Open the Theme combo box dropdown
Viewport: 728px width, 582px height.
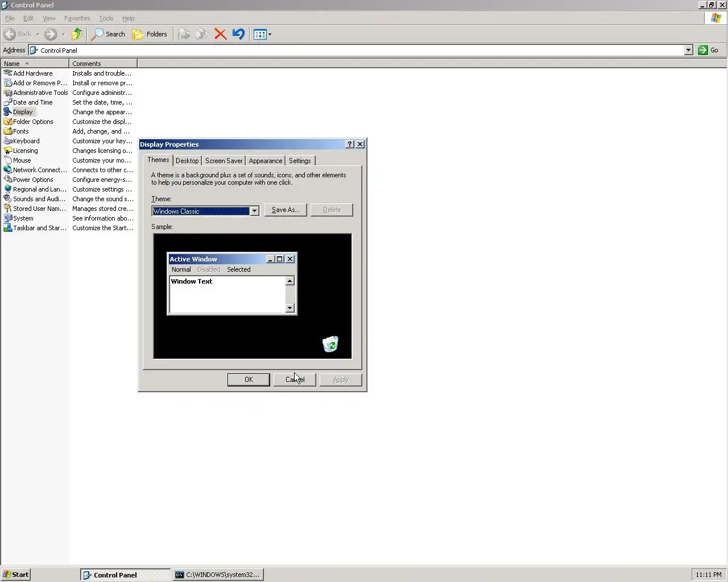click(x=254, y=211)
